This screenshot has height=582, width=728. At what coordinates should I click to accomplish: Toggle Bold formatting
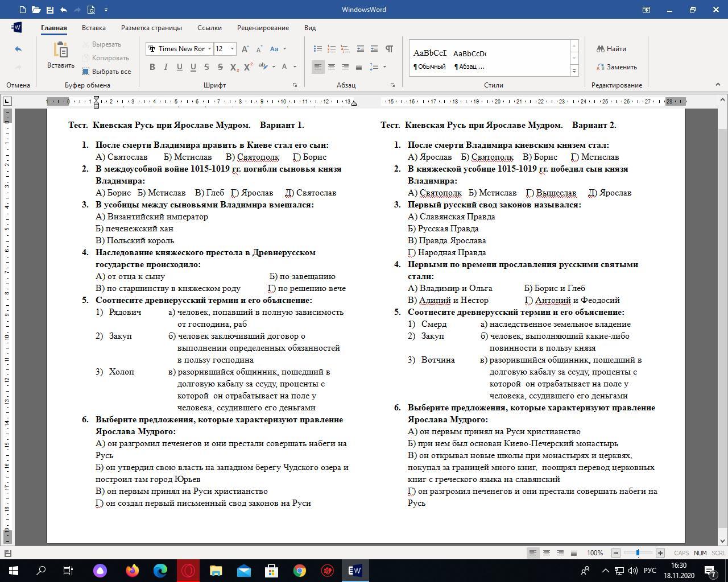[x=152, y=67]
